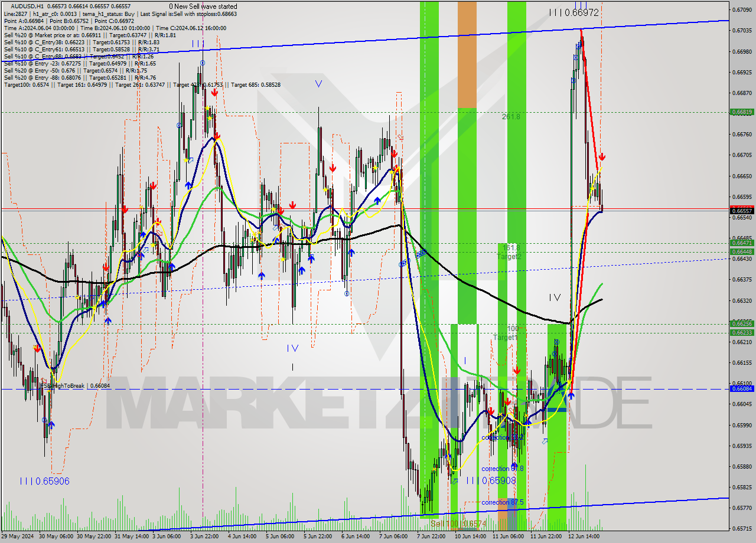Click the 12 Jun 14:00 time label

click(584, 537)
